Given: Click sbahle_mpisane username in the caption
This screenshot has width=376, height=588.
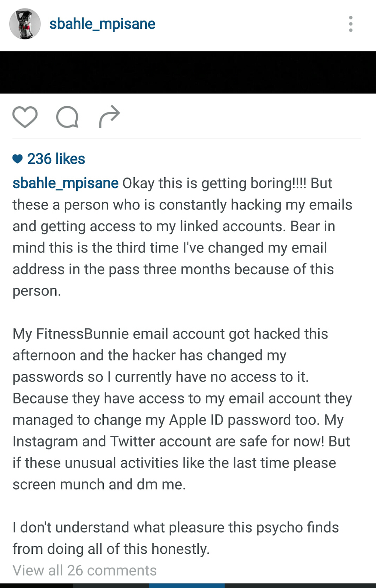Looking at the screenshot, I should [65, 183].
